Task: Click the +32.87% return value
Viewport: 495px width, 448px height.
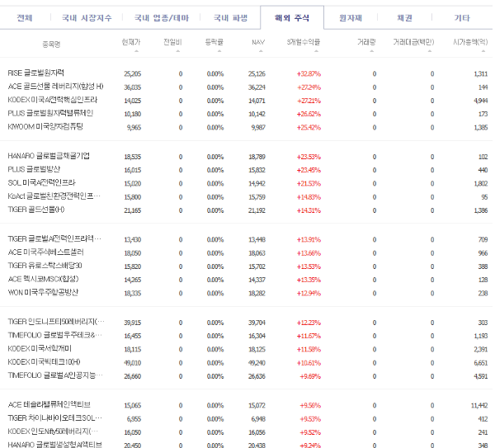Action: 309,74
